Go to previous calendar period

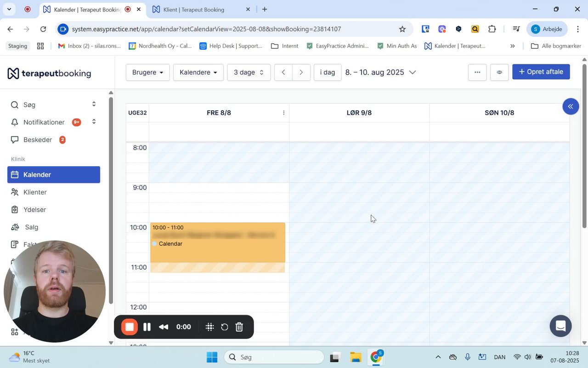pos(283,72)
